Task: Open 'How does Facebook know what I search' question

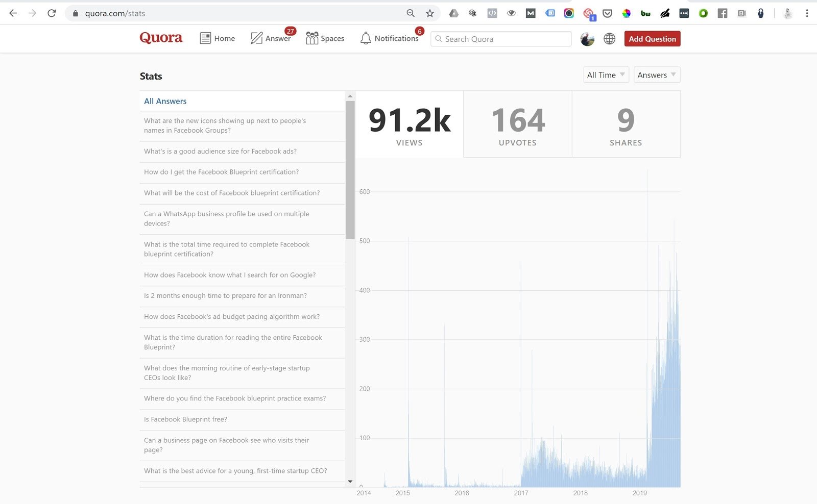Action: [x=242, y=275]
